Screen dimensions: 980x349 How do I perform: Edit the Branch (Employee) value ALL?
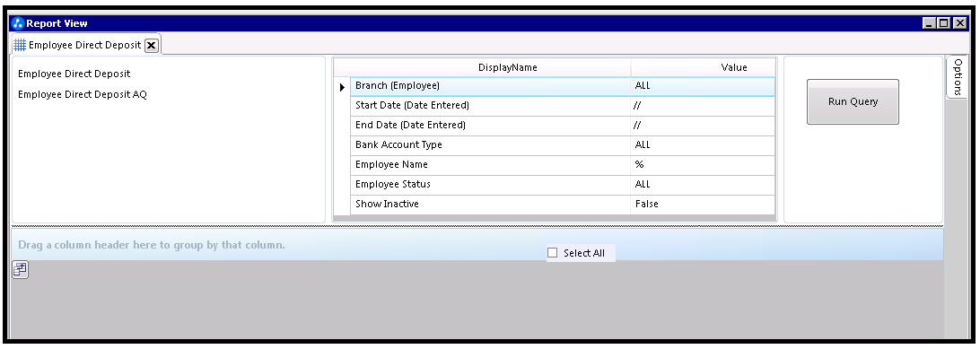click(x=703, y=86)
